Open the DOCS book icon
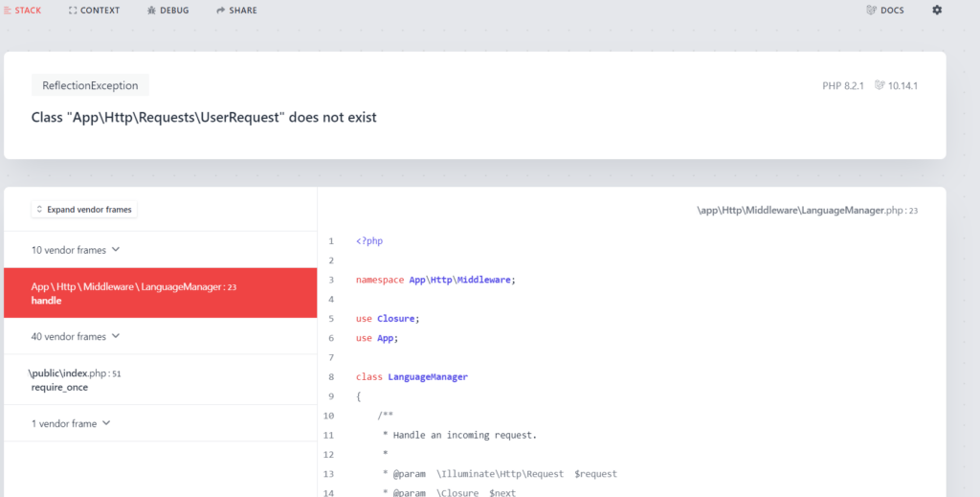 [871, 11]
